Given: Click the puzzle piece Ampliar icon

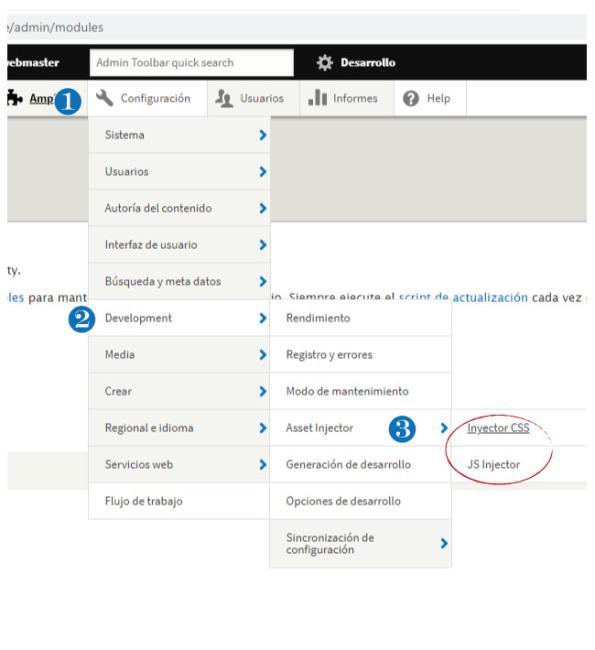Looking at the screenshot, I should (15, 98).
